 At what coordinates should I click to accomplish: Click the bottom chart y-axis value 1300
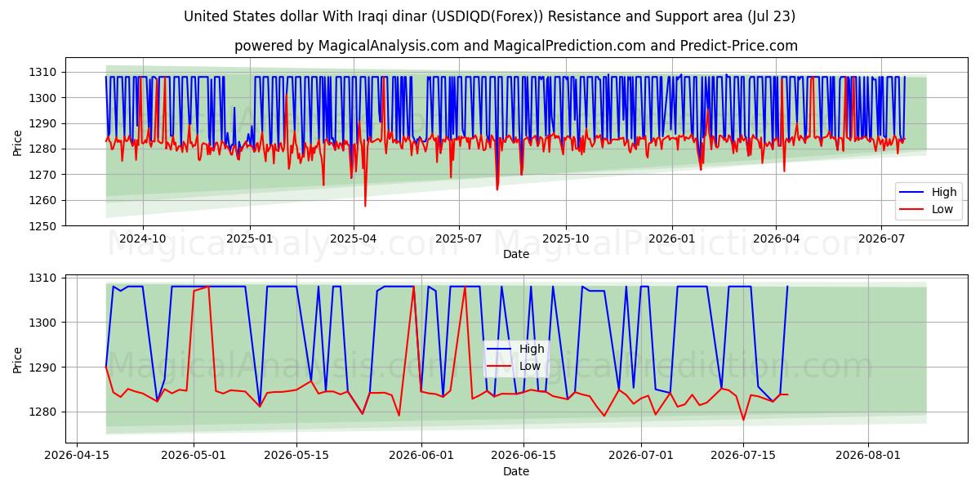tap(43, 323)
